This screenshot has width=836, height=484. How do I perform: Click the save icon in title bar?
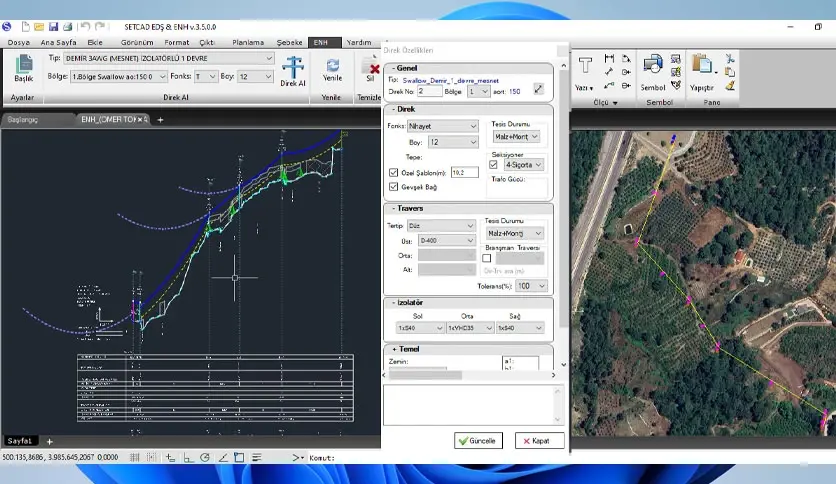pyautogui.click(x=53, y=27)
